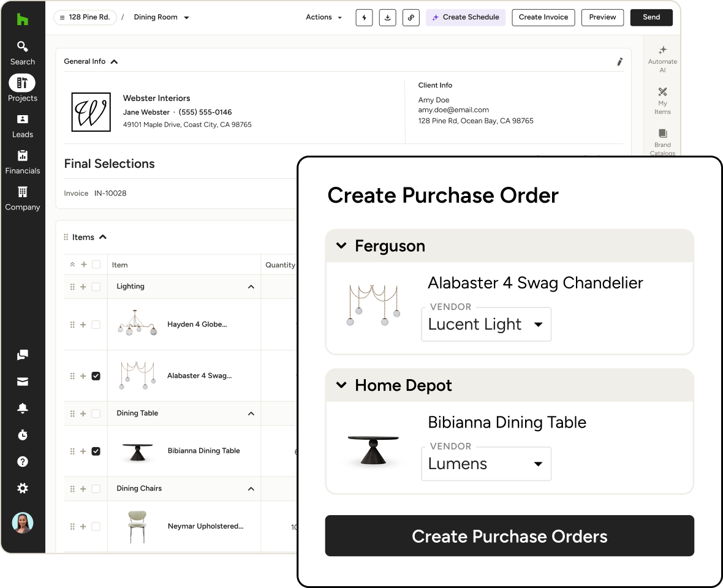Toggle the select-all checkbox in Item header
This screenshot has width=723, height=588.
click(x=96, y=265)
